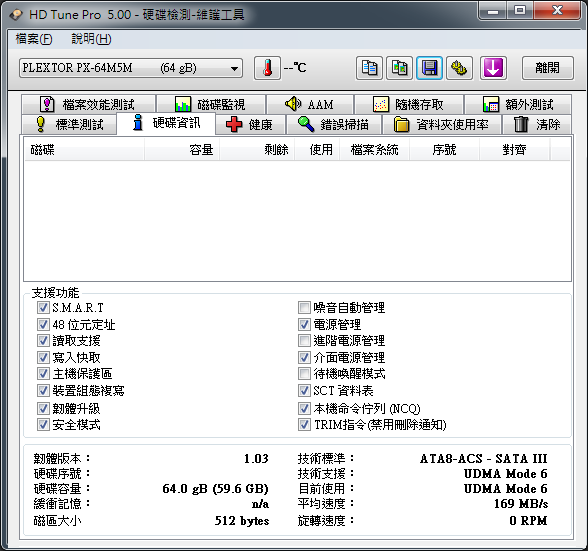The image size is (588, 551).
Task: Click the purple down arrow icon
Action: [493, 68]
